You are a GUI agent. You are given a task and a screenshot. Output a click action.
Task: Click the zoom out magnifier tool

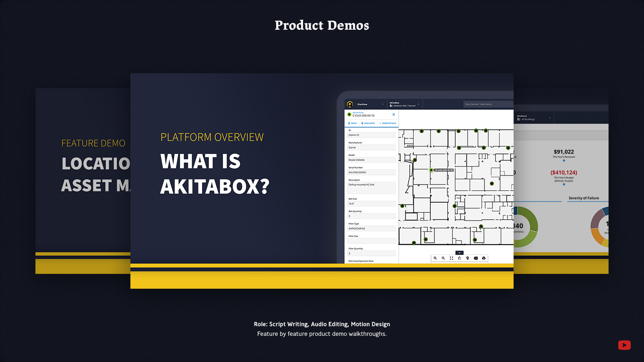(x=443, y=258)
